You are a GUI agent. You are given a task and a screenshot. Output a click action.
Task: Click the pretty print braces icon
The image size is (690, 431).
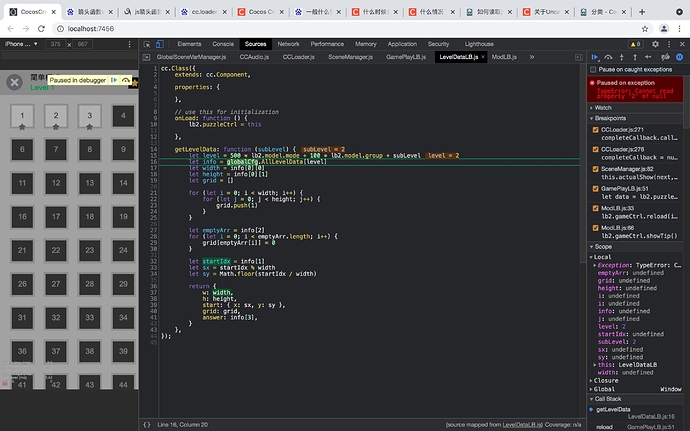pyautogui.click(x=146, y=425)
